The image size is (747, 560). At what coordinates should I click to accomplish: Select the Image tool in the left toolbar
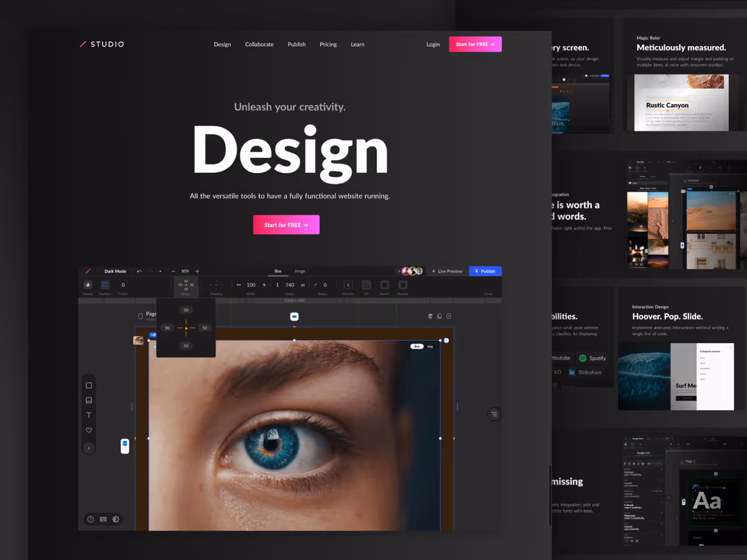[x=88, y=400]
